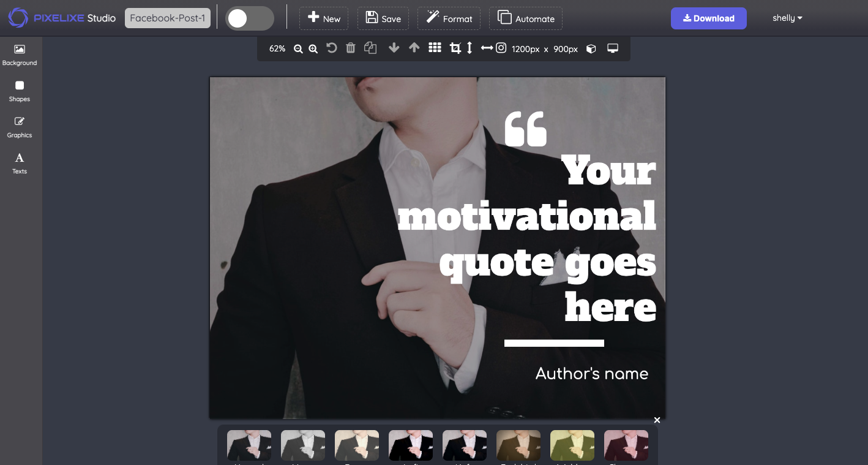Click the vertical double-arrow icon

[x=470, y=48]
